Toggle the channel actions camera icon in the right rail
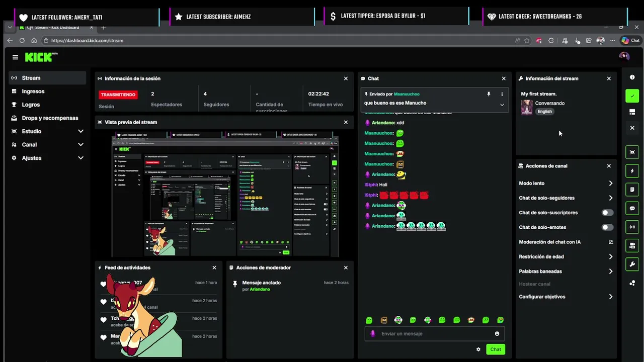The image size is (644, 362). pyautogui.click(x=632, y=245)
